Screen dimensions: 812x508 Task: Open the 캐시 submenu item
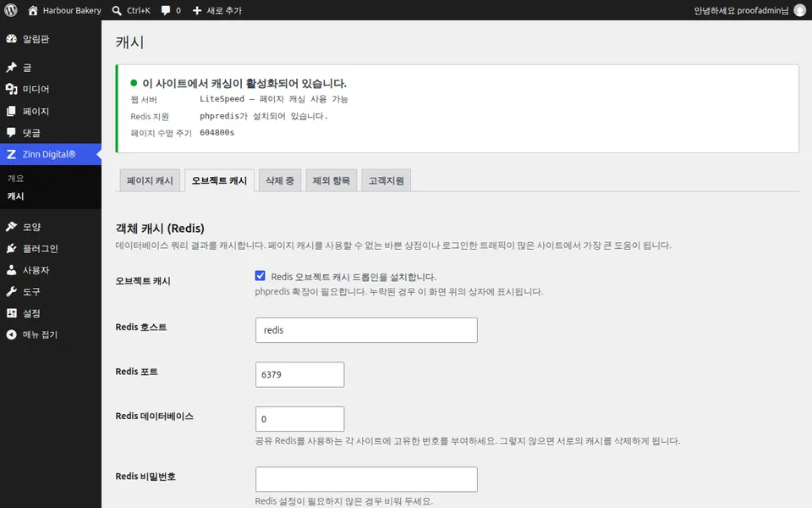(15, 196)
